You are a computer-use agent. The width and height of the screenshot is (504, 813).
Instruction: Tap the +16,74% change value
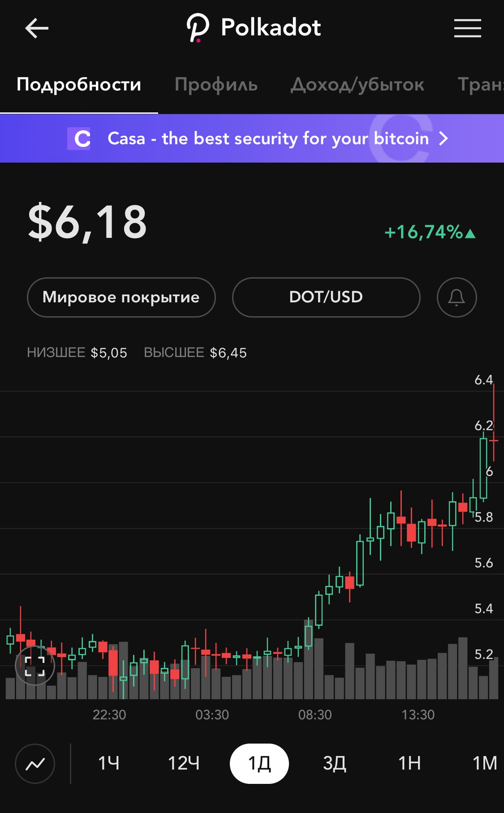[430, 232]
